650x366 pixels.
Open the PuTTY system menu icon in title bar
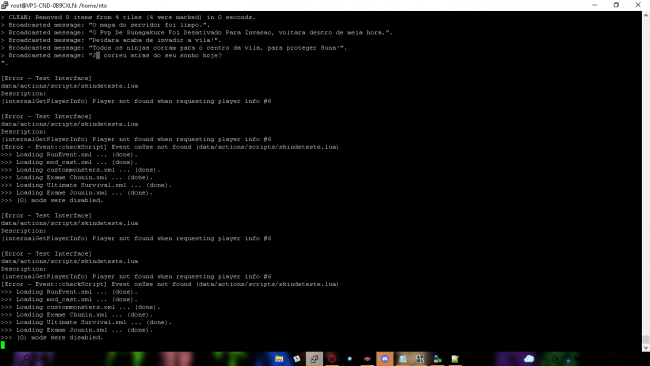pyautogui.click(x=5, y=5)
